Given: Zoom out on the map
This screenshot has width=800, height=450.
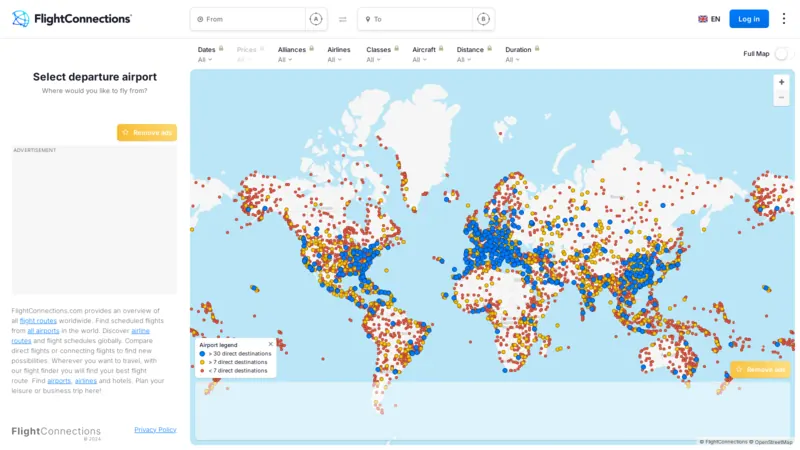Looking at the screenshot, I should point(781,97).
